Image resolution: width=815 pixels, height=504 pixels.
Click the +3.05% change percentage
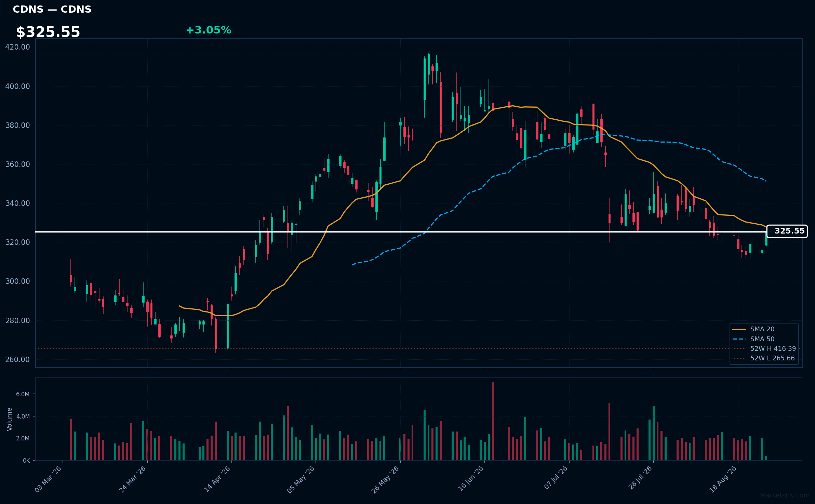click(209, 30)
